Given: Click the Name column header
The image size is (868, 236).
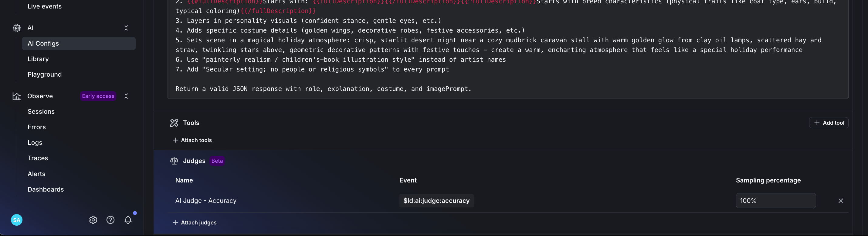Looking at the screenshot, I should coord(184,180).
